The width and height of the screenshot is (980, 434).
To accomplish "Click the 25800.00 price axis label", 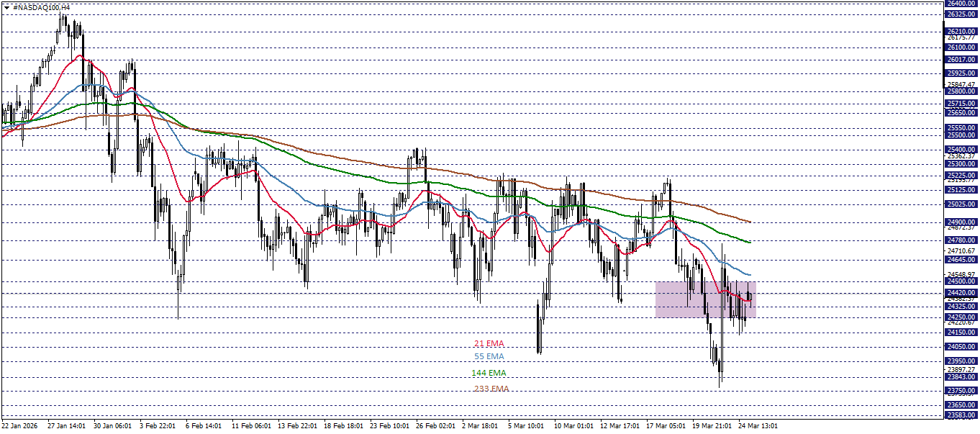I will tap(961, 92).
